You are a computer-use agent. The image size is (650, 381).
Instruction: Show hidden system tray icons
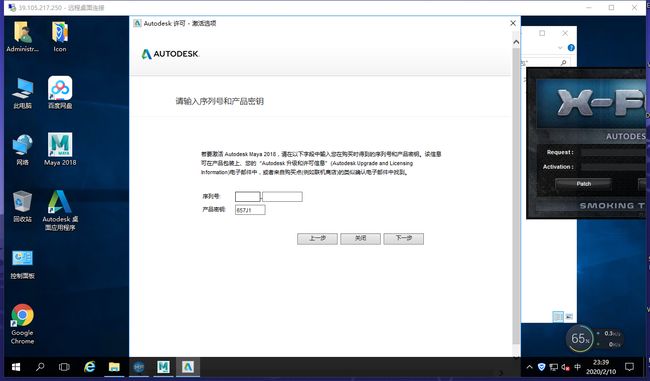point(529,367)
